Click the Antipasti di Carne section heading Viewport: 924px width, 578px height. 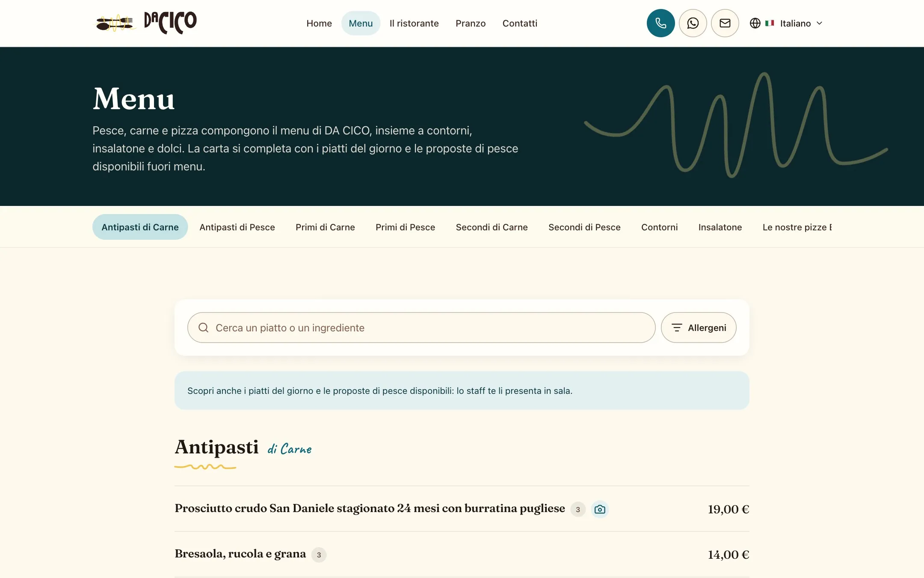coord(243,448)
